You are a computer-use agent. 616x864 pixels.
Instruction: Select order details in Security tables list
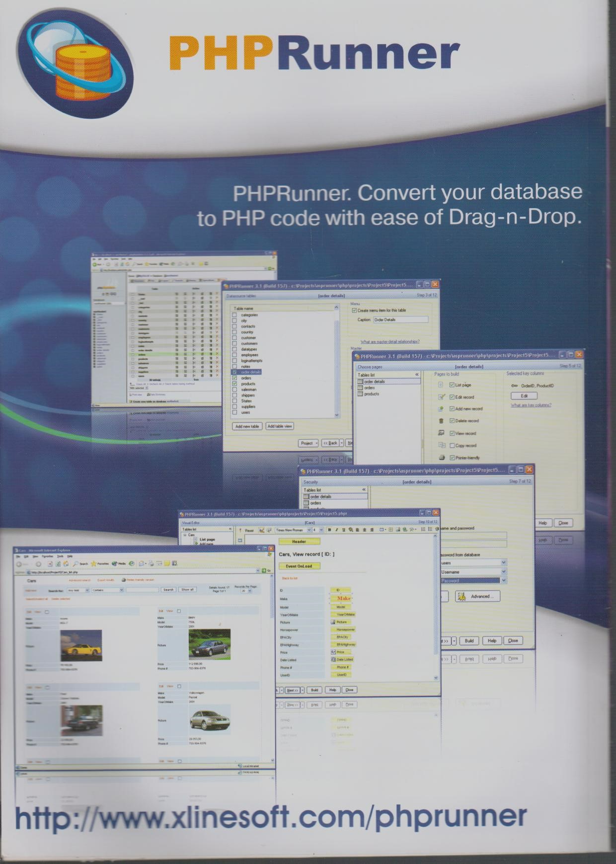(335, 496)
